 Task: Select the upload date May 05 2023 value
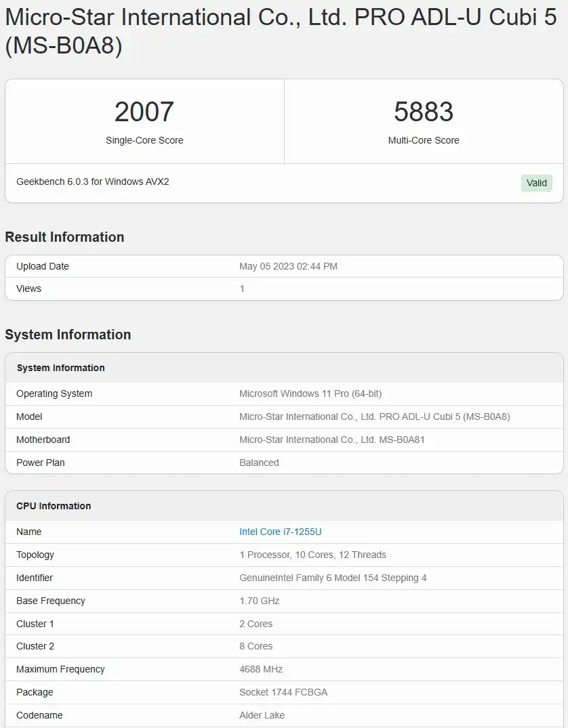288,266
